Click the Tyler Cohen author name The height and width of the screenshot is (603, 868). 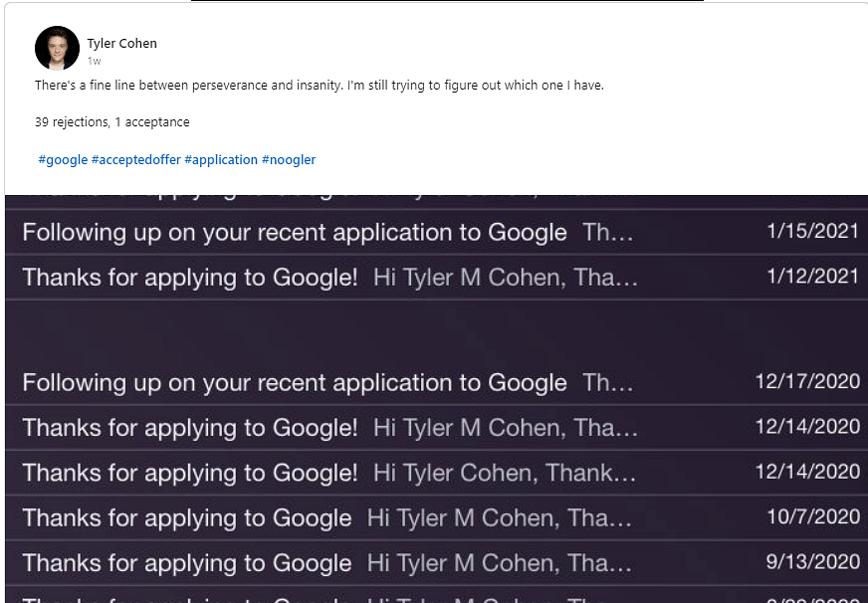(121, 43)
